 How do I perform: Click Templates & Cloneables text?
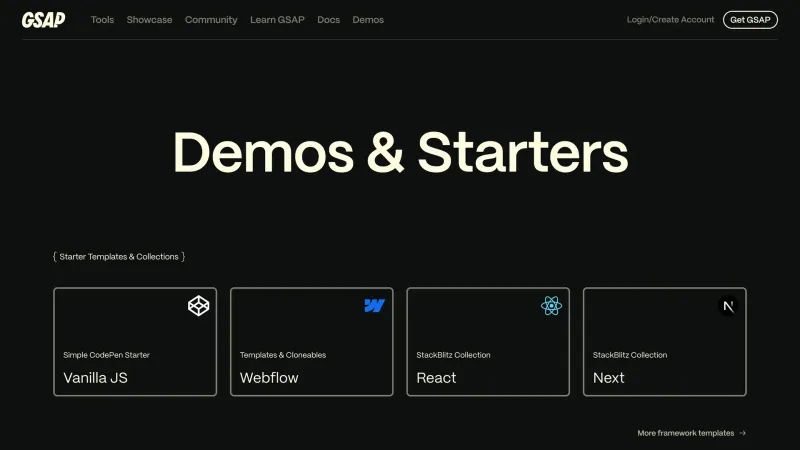[283, 355]
